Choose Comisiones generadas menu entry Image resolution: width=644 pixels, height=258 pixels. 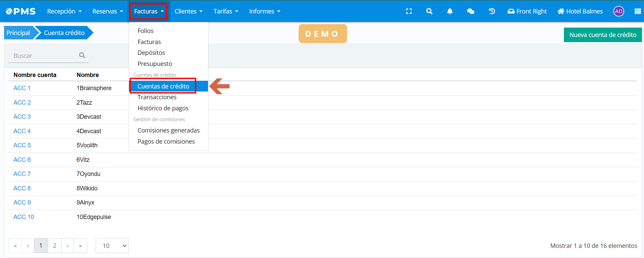(168, 131)
